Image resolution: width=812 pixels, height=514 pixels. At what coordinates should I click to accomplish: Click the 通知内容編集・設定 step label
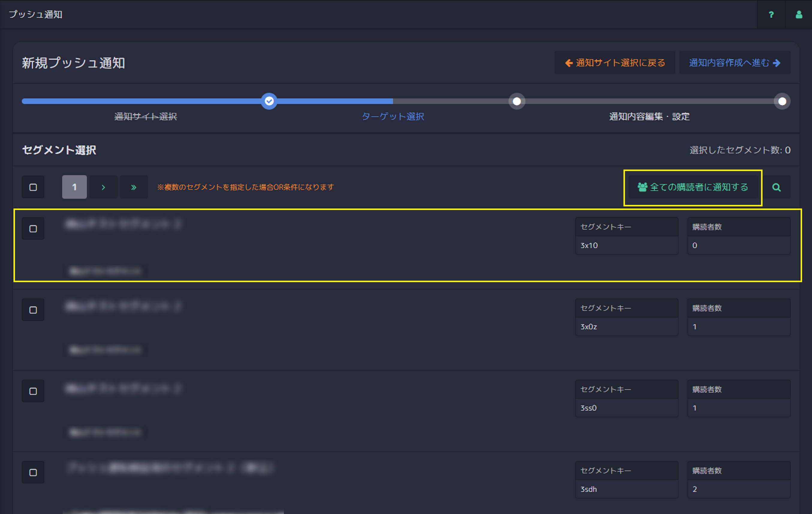click(649, 117)
